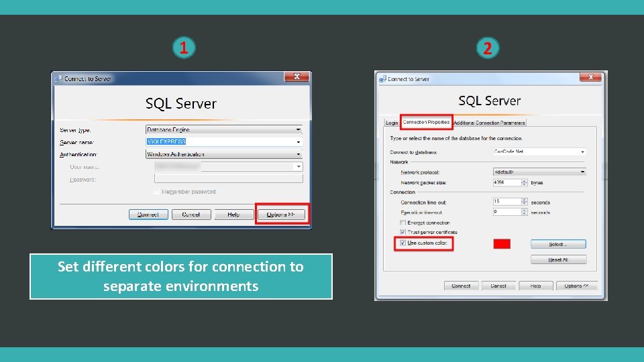Click server icon in second dialog title bar
The width and height of the screenshot is (644, 362).
(x=382, y=78)
